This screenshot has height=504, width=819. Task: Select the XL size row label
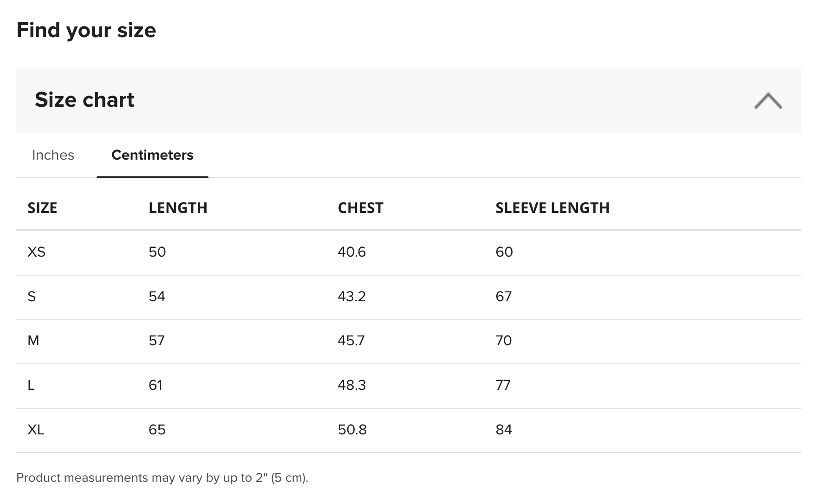36,430
